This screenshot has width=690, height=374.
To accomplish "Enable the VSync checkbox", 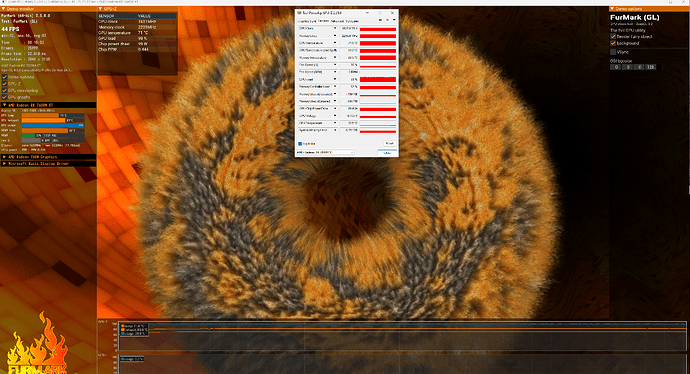I will click(613, 52).
